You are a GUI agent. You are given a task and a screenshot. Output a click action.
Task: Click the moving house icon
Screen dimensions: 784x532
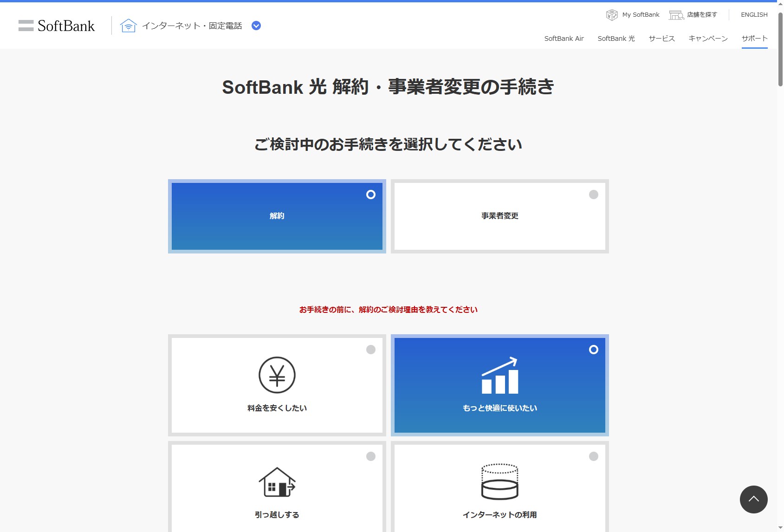[277, 482]
